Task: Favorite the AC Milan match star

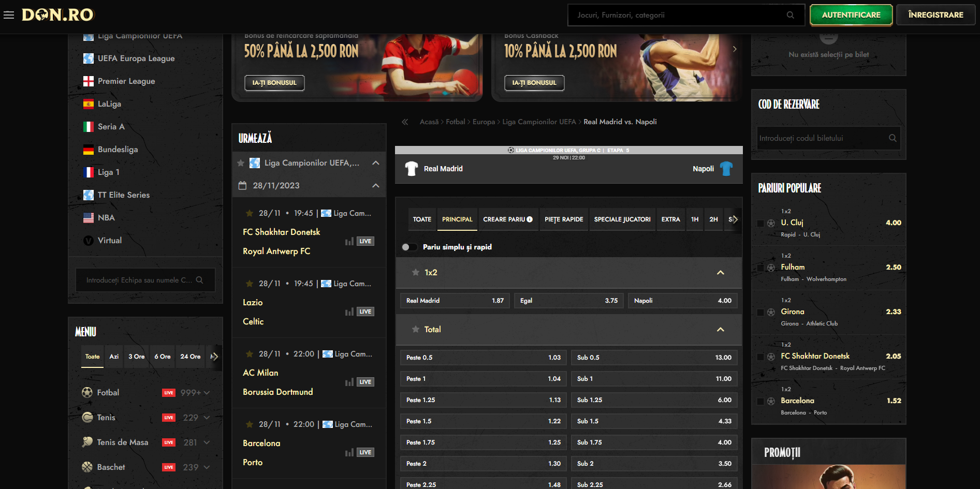Action: point(250,354)
